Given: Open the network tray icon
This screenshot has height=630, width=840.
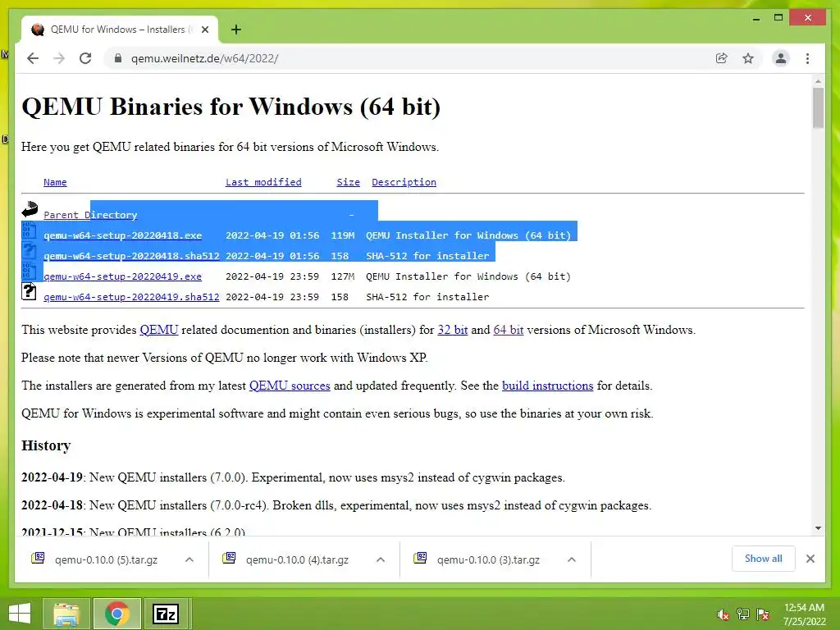Looking at the screenshot, I should click(x=743, y=614).
